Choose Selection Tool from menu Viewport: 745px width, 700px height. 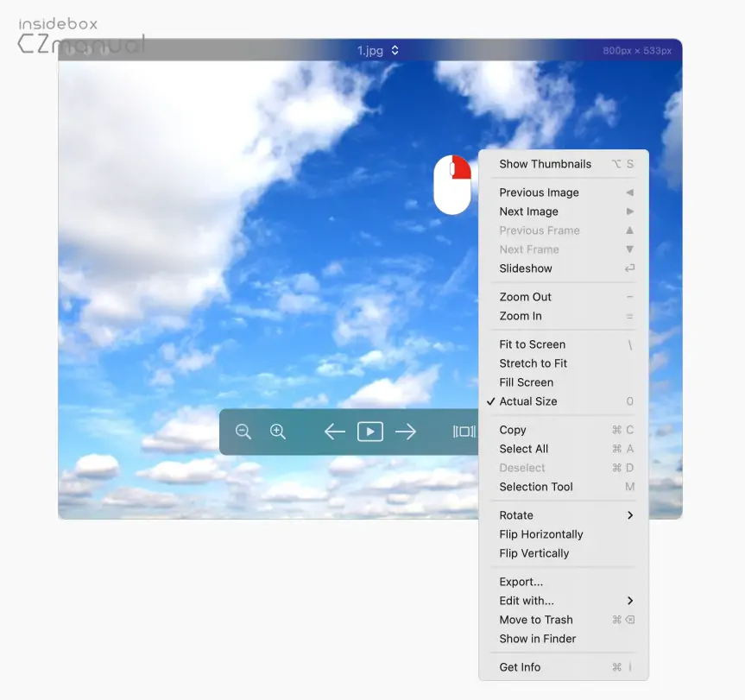536,487
